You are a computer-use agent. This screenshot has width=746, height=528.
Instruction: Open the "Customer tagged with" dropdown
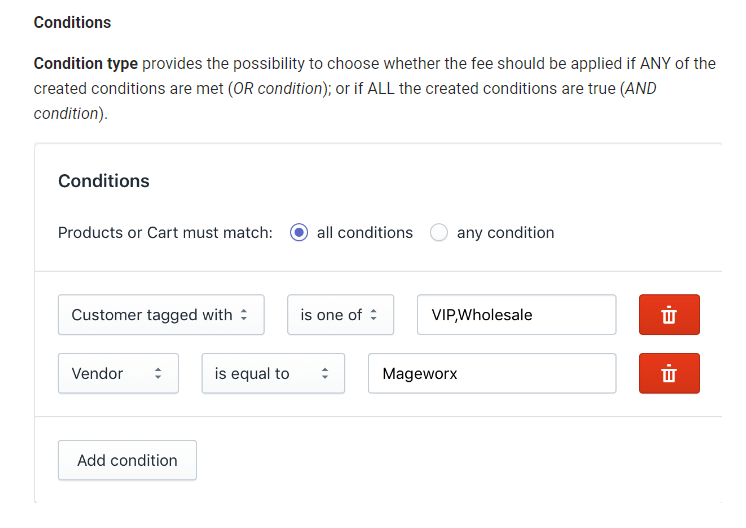[x=161, y=315]
